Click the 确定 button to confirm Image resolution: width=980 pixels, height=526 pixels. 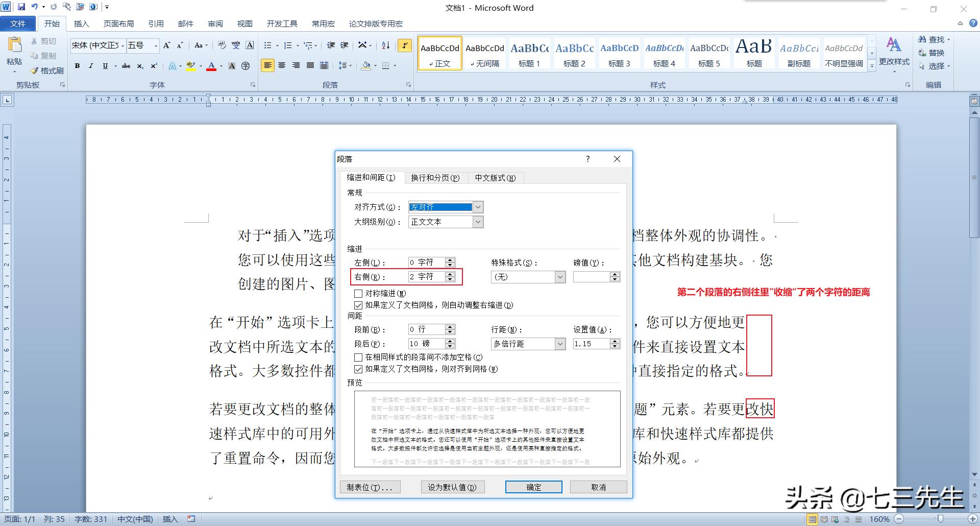(x=533, y=487)
